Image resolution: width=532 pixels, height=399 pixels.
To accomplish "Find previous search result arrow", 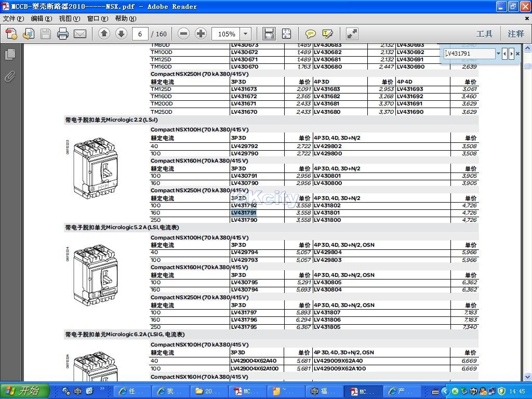I will 505,54.
